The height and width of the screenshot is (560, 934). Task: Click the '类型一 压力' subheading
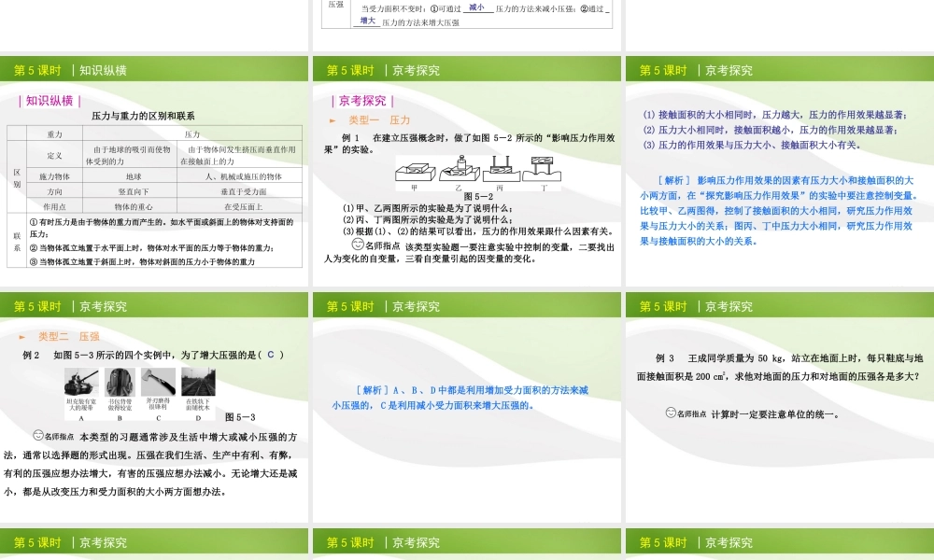pos(379,120)
